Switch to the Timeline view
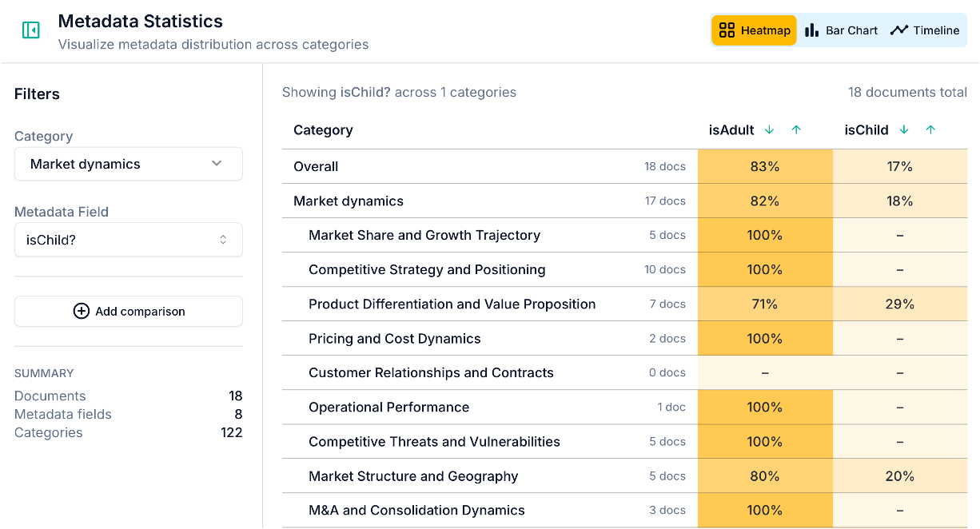 click(x=925, y=30)
